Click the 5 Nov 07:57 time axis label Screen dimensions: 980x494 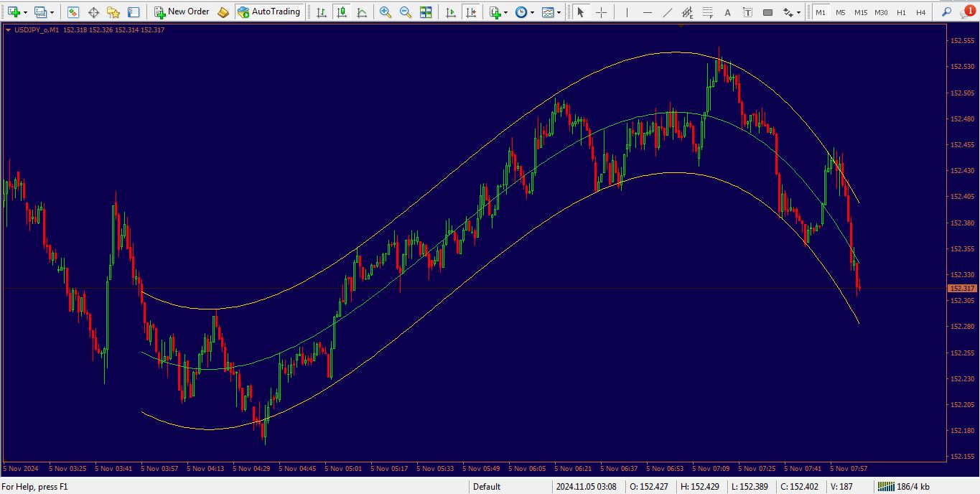(849, 468)
